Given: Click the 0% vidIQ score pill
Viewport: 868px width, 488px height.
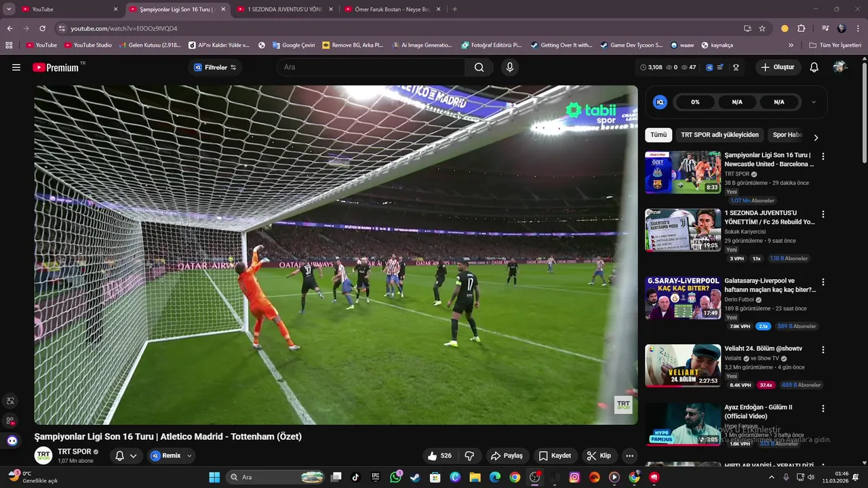Looking at the screenshot, I should [x=695, y=102].
